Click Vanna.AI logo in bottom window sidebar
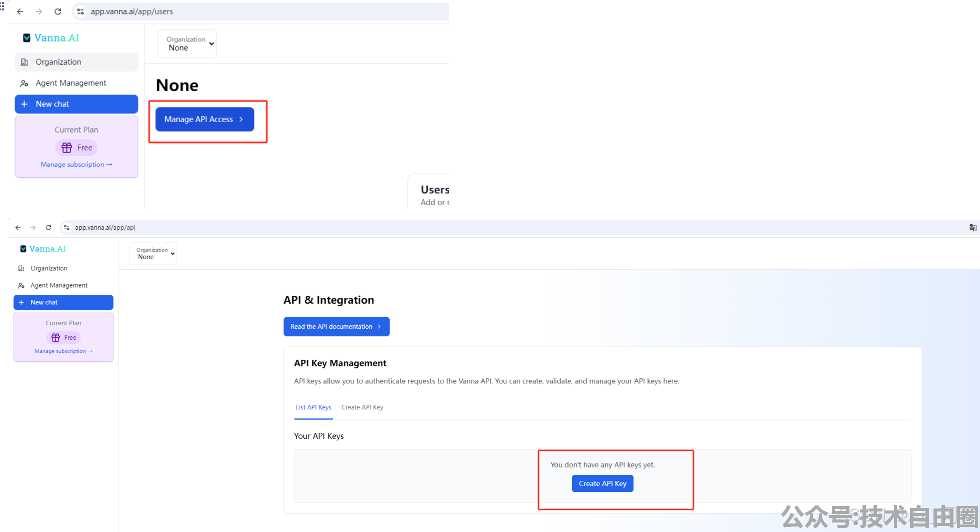The image size is (980, 532). pyautogui.click(x=43, y=249)
